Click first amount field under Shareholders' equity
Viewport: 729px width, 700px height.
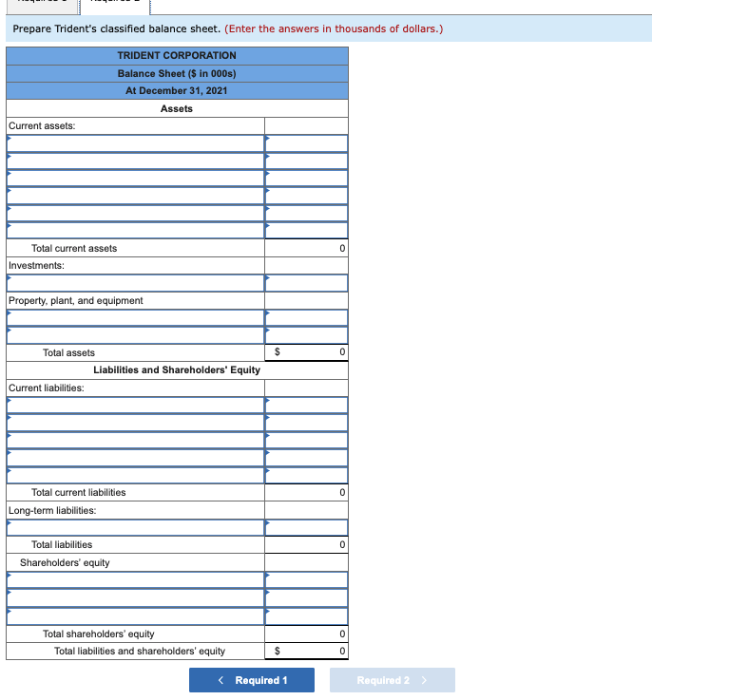pyautogui.click(x=306, y=579)
